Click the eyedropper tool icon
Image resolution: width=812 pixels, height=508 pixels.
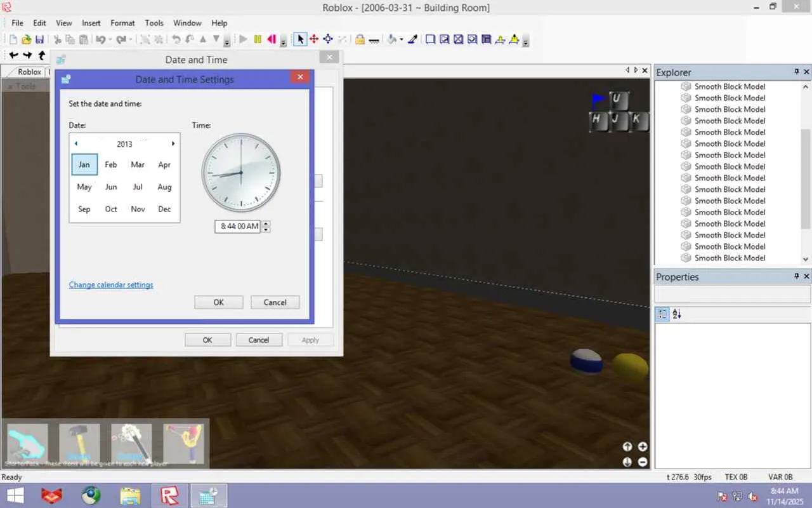(412, 39)
